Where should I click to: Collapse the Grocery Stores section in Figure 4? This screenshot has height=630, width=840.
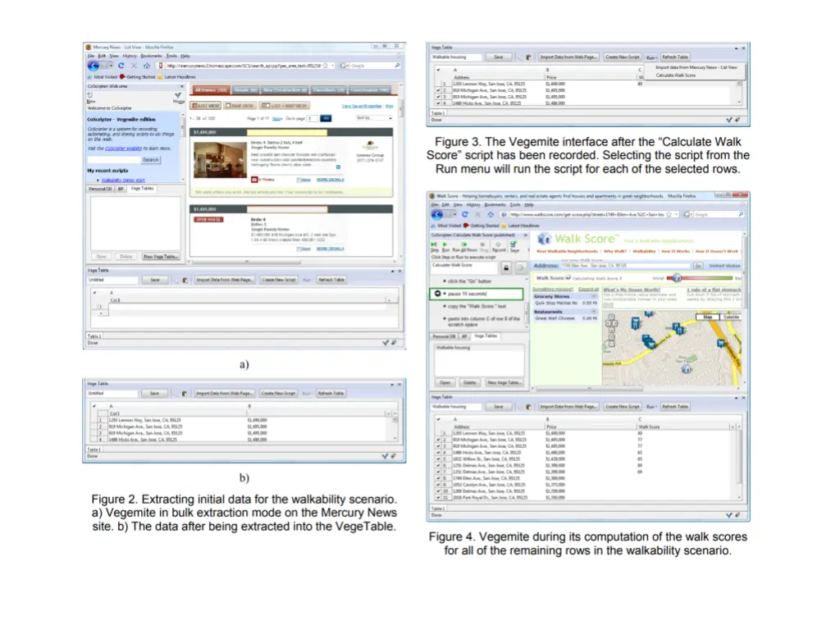[594, 296]
